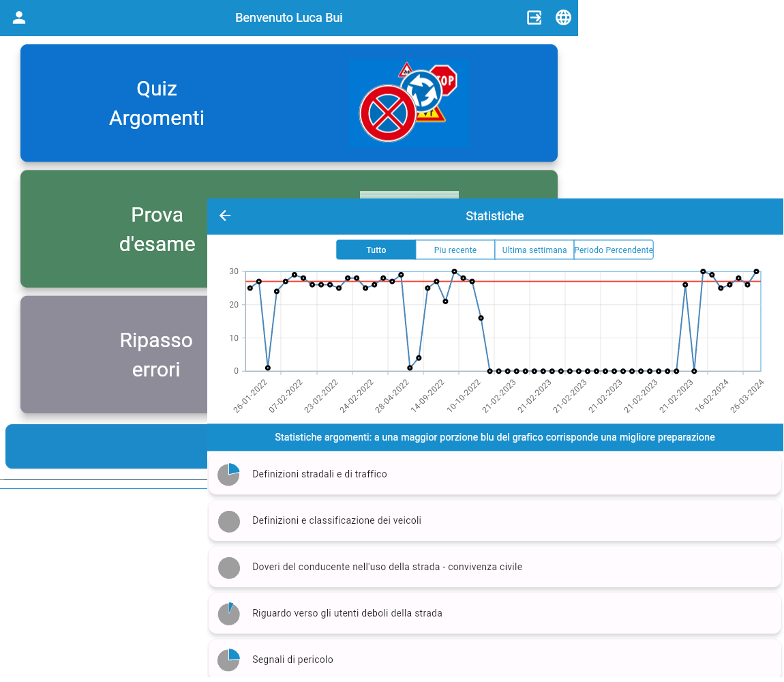
Task: Click pie chart for Segnali di pericolo
Action: click(x=228, y=660)
